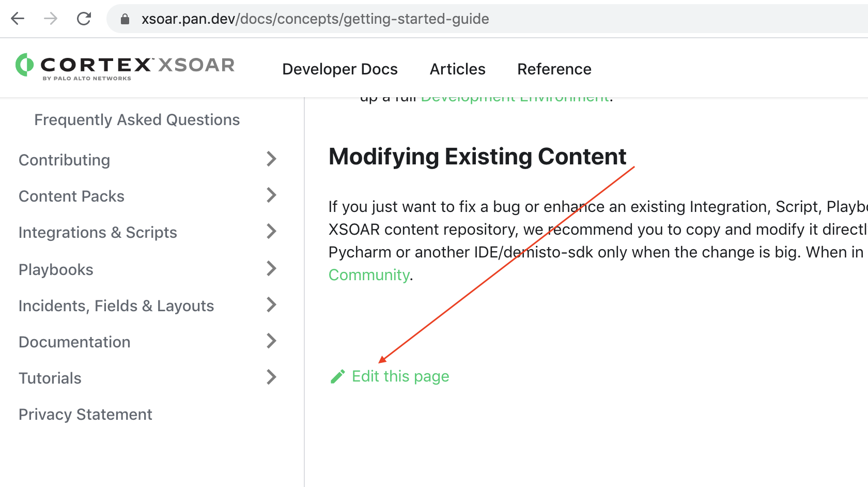Open Frequently Asked Questions in sidebar
868x487 pixels.
(137, 120)
